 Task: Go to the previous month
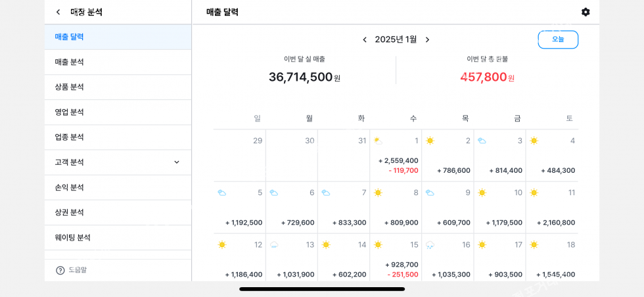(x=365, y=39)
